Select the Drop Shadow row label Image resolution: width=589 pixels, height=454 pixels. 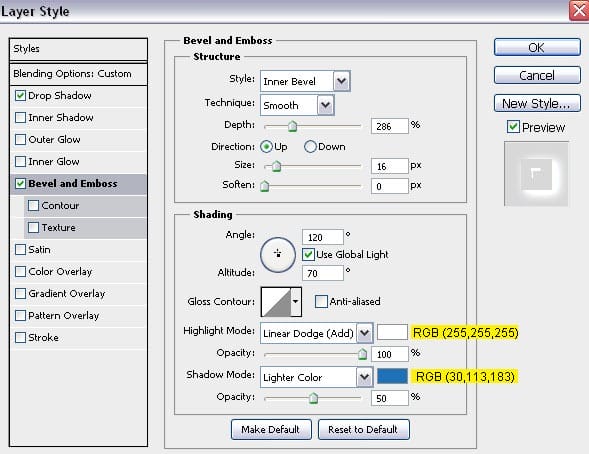tap(60, 96)
